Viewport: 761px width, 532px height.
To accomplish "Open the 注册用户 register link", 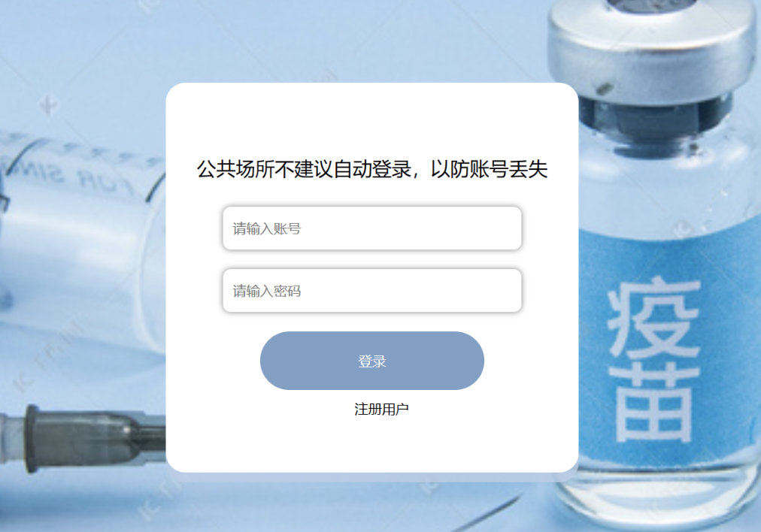I will 381,410.
